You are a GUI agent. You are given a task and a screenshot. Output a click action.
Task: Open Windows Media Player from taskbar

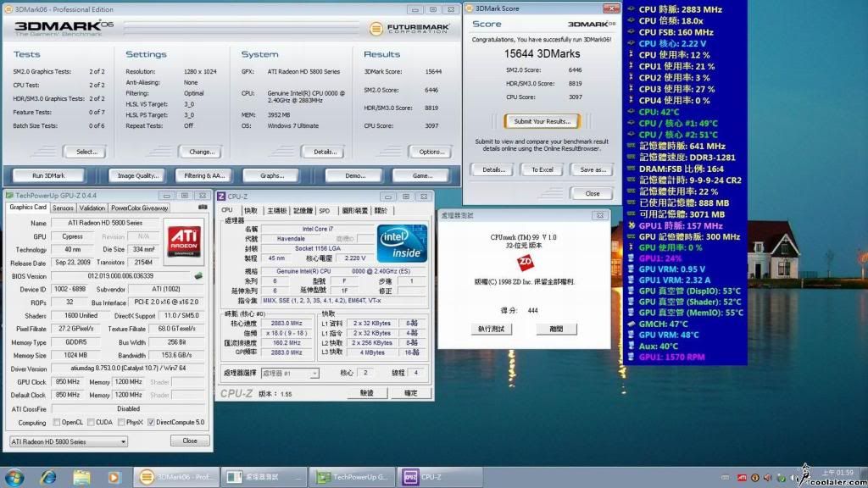coord(114,476)
